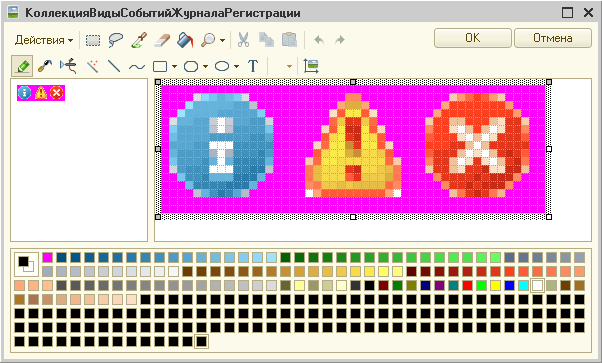Select the Ellipse shape tool
Screen dimensions: 602x363
tap(222, 66)
